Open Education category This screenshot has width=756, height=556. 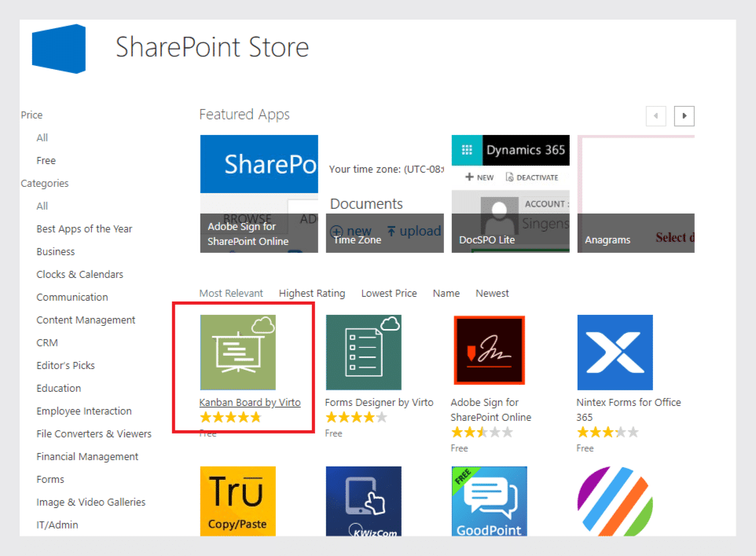click(58, 388)
